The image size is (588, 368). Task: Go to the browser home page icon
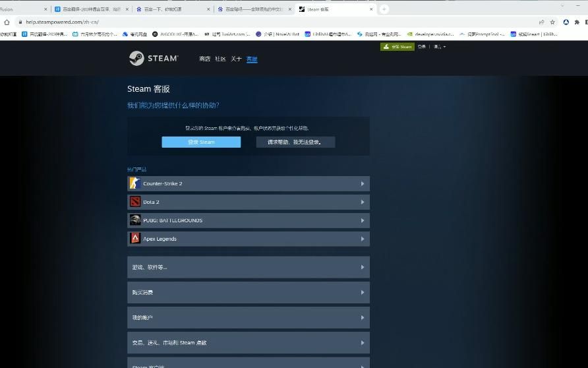(7, 22)
